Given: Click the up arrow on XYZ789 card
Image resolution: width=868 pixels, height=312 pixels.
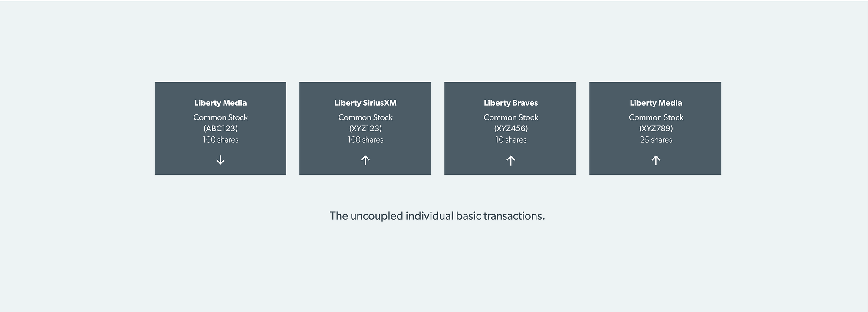Looking at the screenshot, I should (656, 160).
